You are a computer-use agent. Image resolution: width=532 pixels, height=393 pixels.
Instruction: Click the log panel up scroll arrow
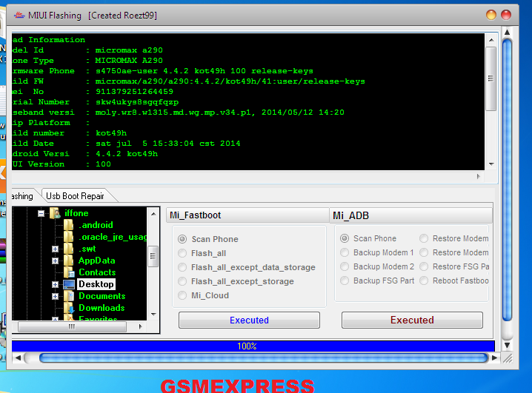491,40
